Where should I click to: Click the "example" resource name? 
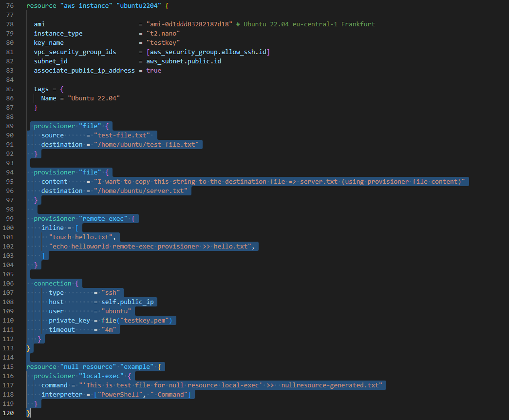[x=137, y=367]
